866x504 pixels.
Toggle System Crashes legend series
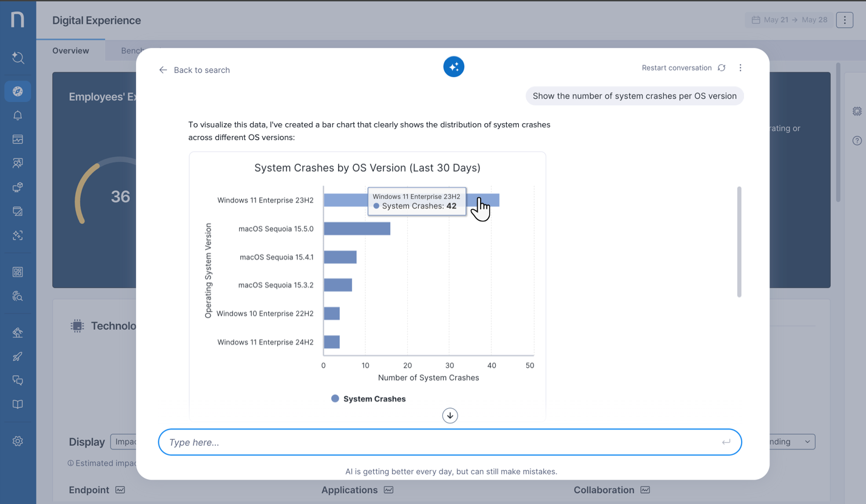(x=368, y=399)
